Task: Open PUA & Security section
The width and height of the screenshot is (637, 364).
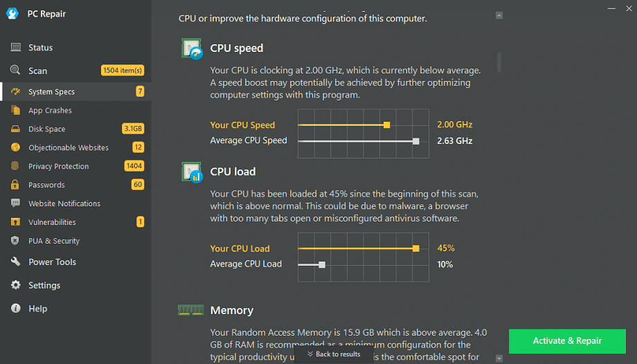Action: coord(53,242)
